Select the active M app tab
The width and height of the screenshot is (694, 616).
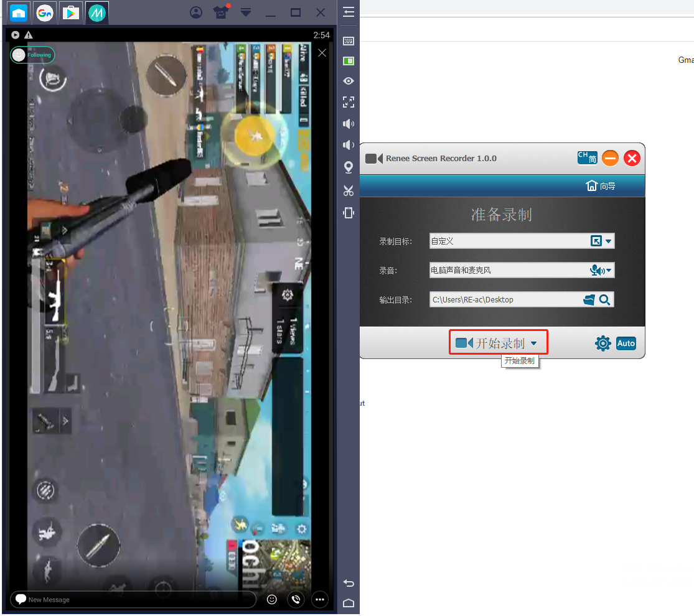tap(97, 13)
